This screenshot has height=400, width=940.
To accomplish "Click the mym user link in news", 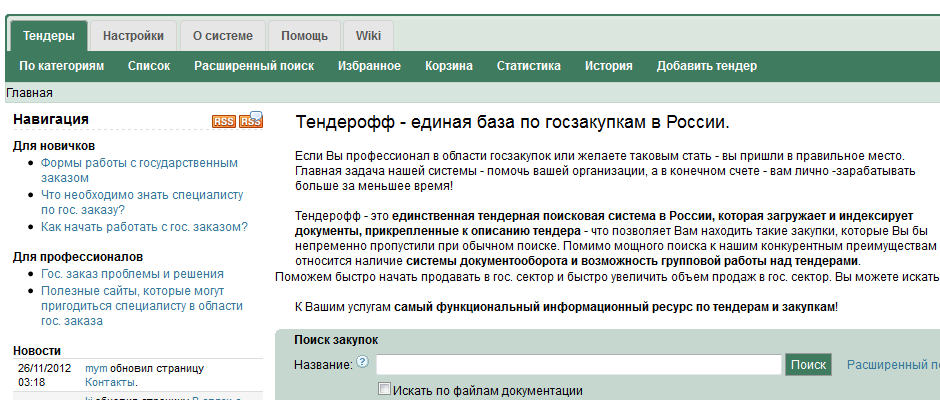I will point(96,368).
